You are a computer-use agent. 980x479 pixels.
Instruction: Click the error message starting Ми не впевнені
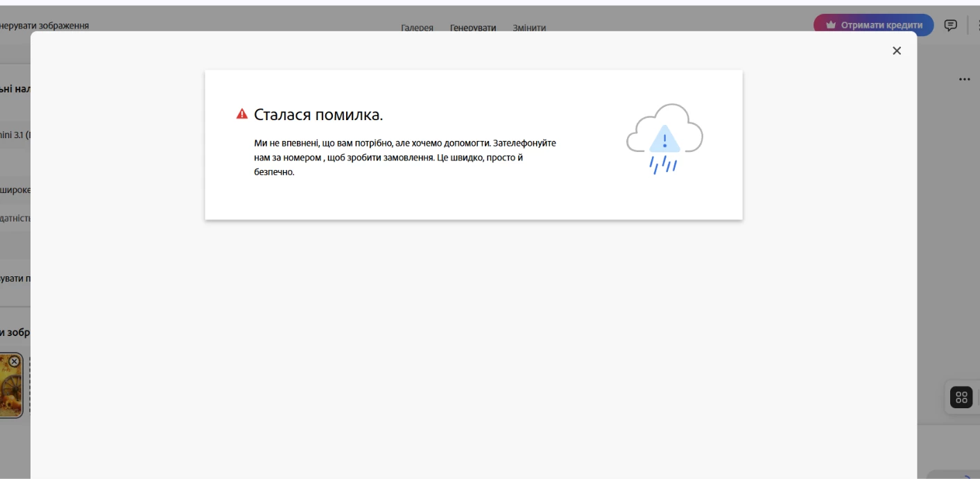[405, 158]
